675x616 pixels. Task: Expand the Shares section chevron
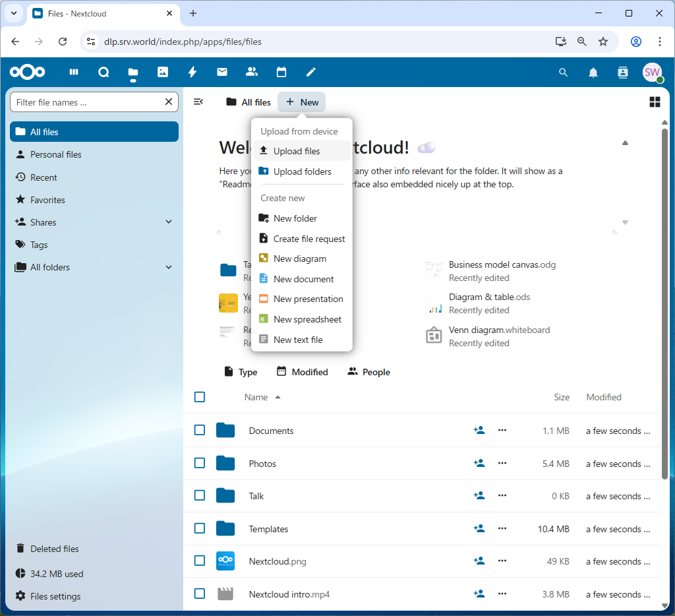point(169,222)
